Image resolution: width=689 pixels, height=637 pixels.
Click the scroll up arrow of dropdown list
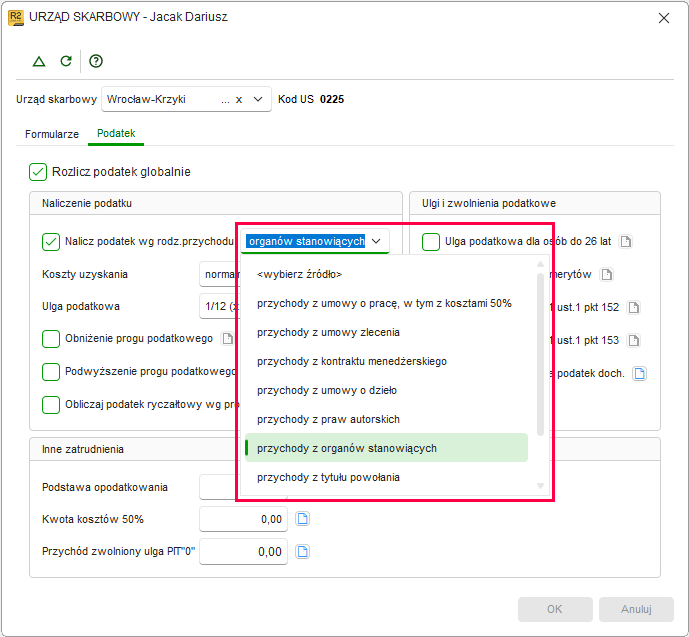pos(540,264)
